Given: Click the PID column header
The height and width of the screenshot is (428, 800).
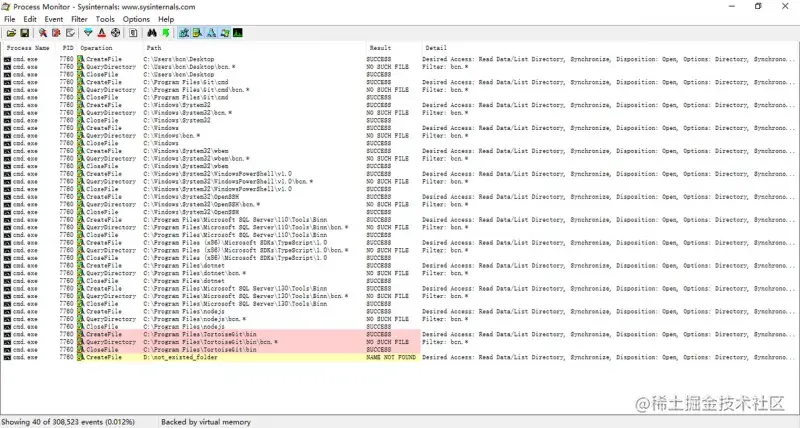Looking at the screenshot, I should tap(67, 48).
